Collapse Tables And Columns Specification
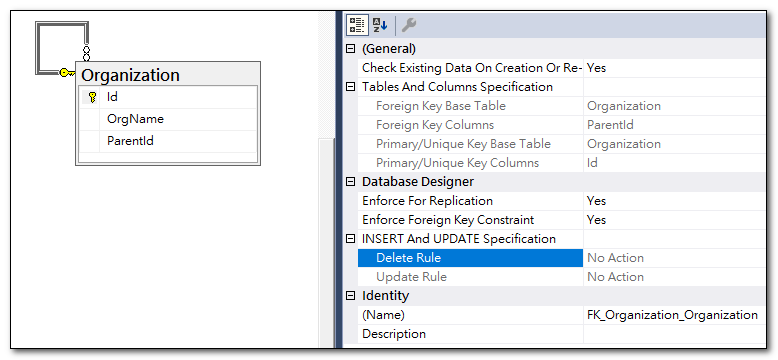This screenshot has height=360, width=778. (351, 87)
